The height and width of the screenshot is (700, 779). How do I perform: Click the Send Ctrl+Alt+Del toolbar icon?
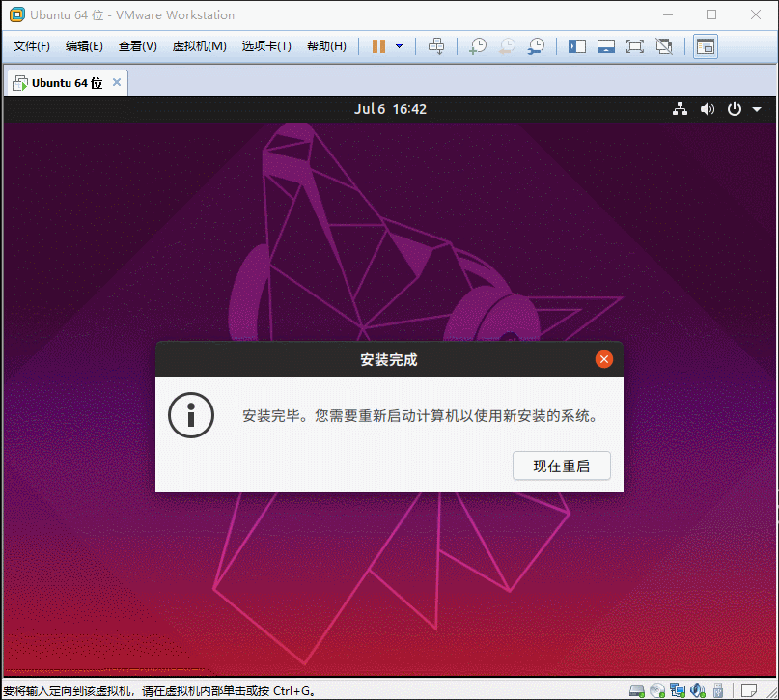point(436,46)
